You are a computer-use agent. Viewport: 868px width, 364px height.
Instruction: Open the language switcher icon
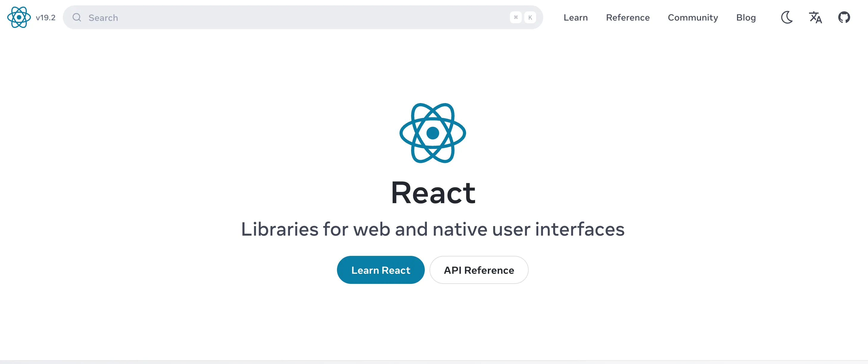coord(815,18)
